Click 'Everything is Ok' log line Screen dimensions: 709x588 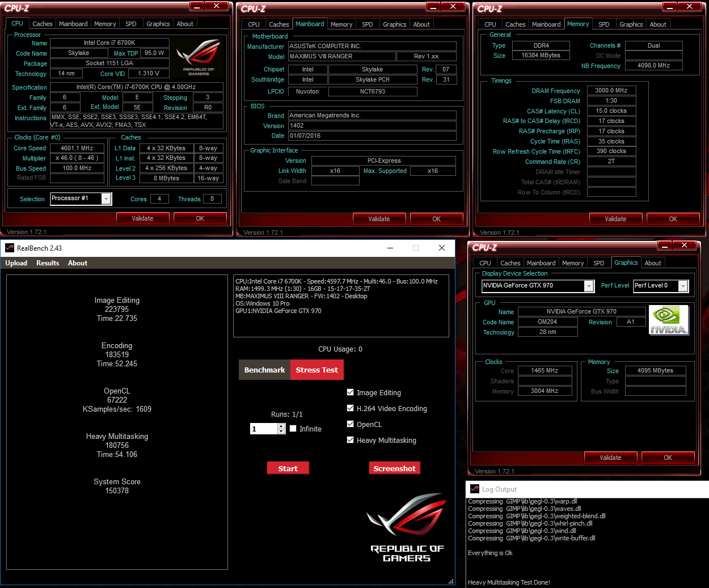point(490,553)
